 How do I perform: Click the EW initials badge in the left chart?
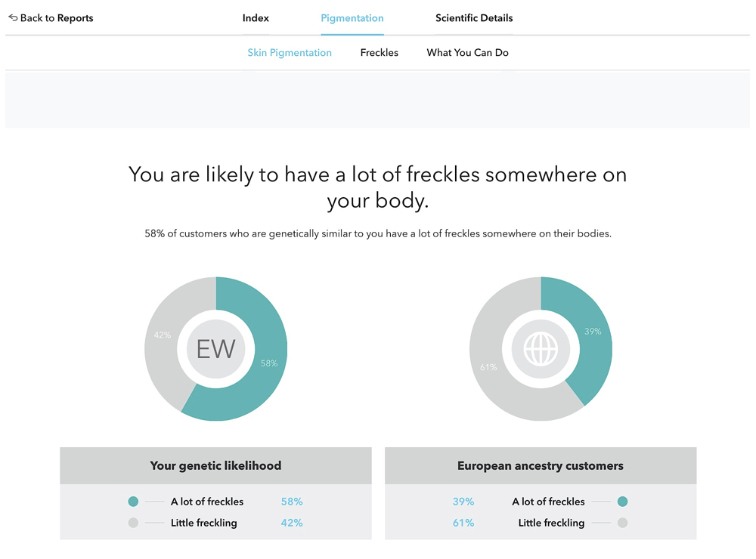(x=215, y=349)
